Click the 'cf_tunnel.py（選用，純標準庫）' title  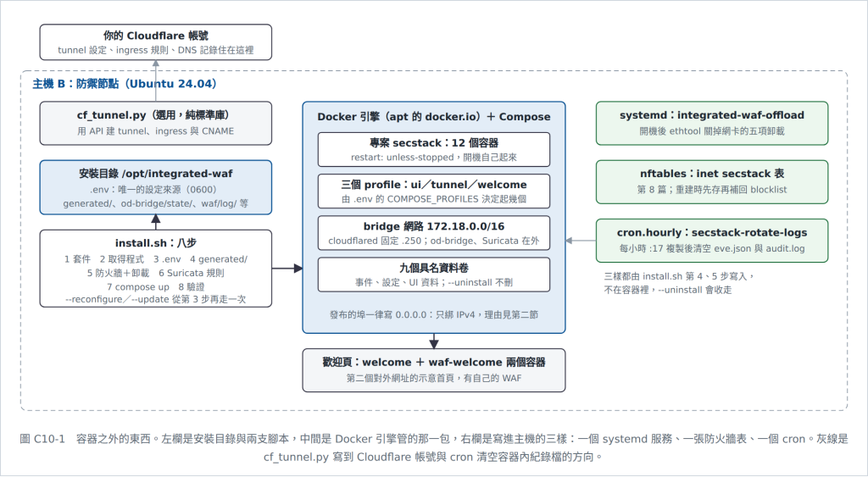pos(156,115)
